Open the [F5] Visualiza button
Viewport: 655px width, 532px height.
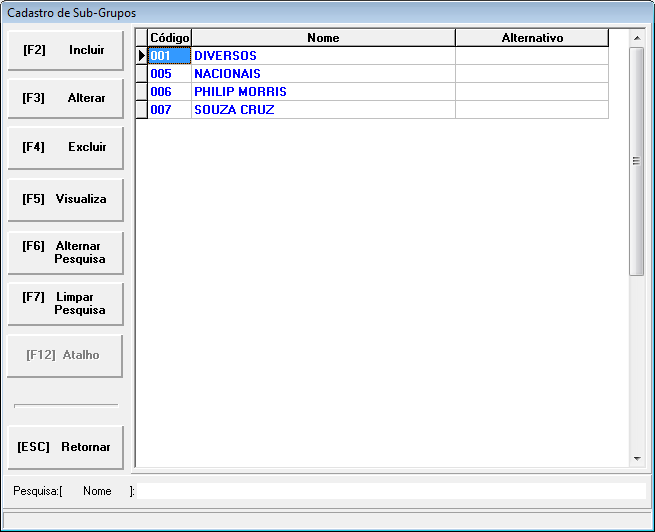tap(65, 199)
